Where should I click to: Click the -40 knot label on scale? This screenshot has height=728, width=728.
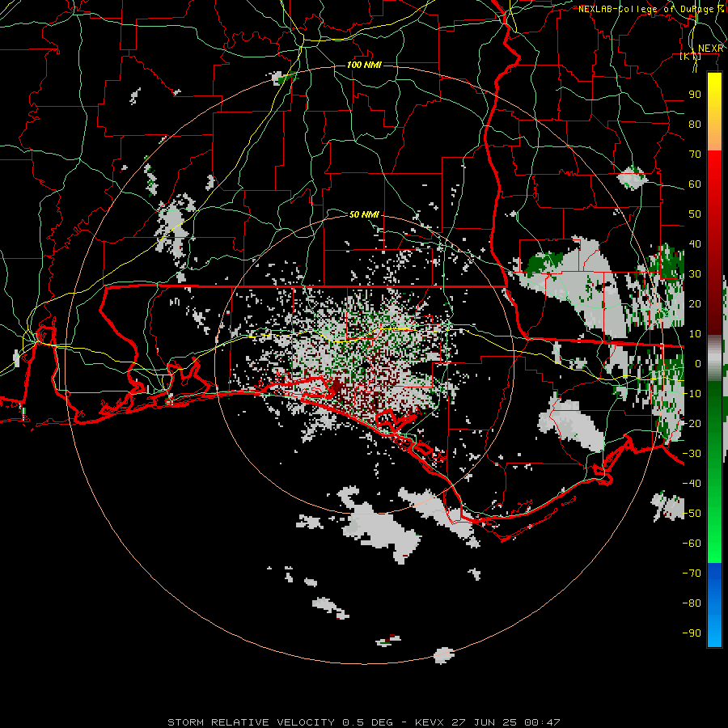(692, 484)
